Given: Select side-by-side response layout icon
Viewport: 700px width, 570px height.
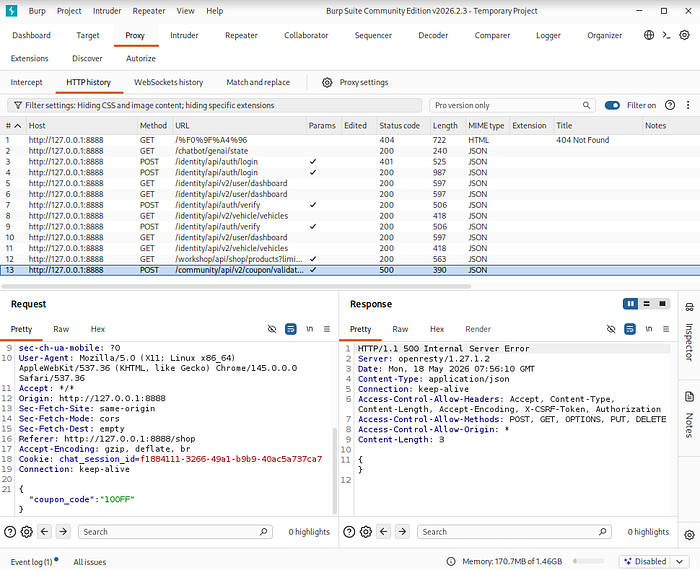Looking at the screenshot, I should [x=630, y=304].
